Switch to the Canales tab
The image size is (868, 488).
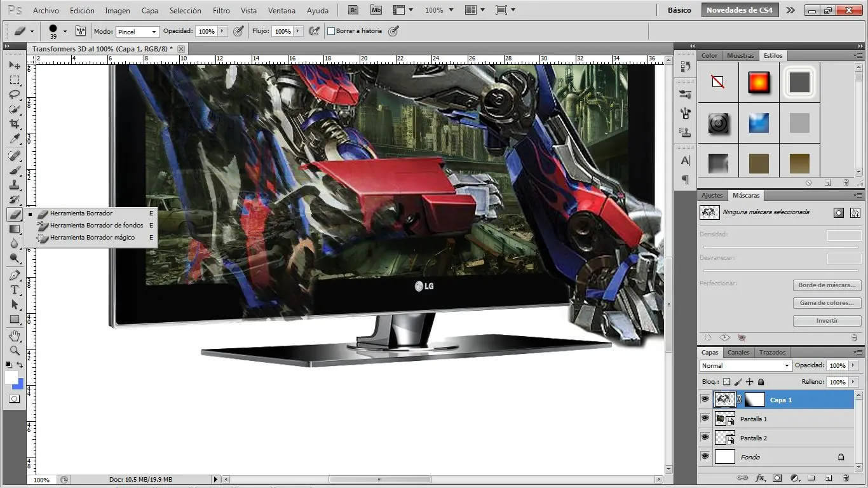pyautogui.click(x=738, y=352)
